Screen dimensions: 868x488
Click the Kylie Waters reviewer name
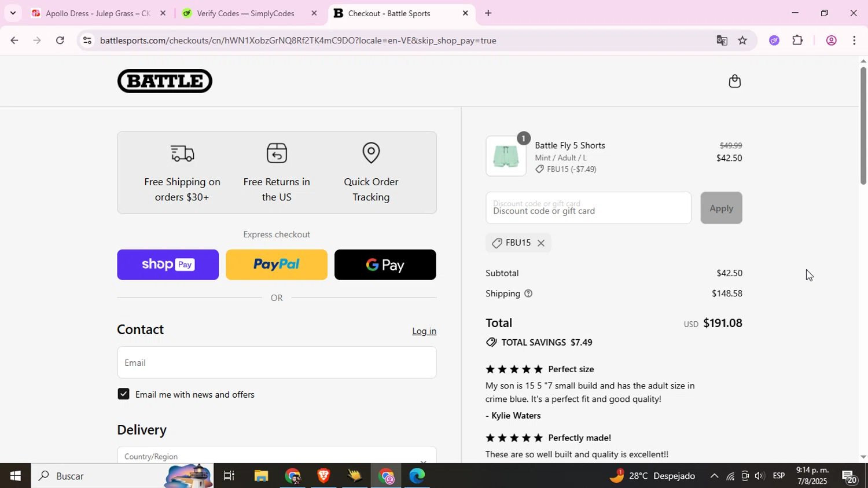[516, 416]
